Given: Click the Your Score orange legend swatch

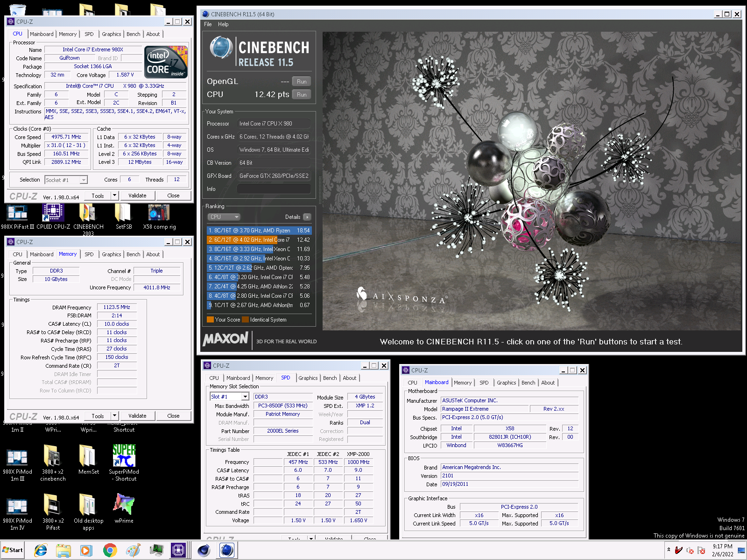Looking at the screenshot, I should pyautogui.click(x=210, y=320).
